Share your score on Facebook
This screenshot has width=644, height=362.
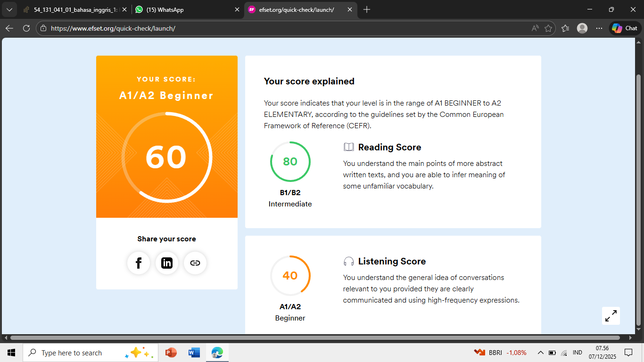[138, 263]
